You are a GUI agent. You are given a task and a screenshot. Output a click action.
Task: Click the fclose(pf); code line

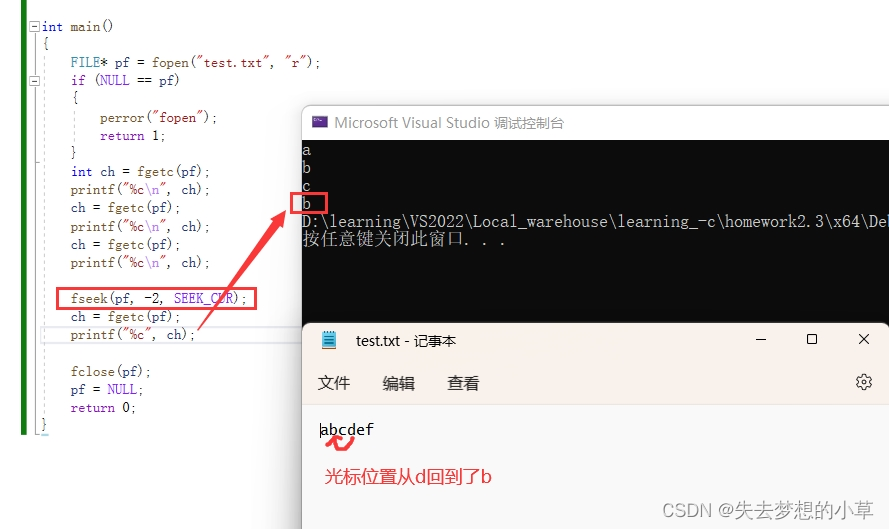point(111,371)
